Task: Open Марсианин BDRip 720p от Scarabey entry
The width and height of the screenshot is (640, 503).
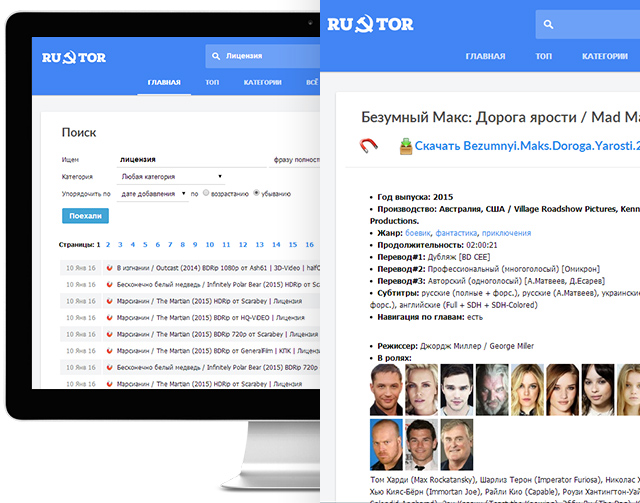Action: click(217, 334)
